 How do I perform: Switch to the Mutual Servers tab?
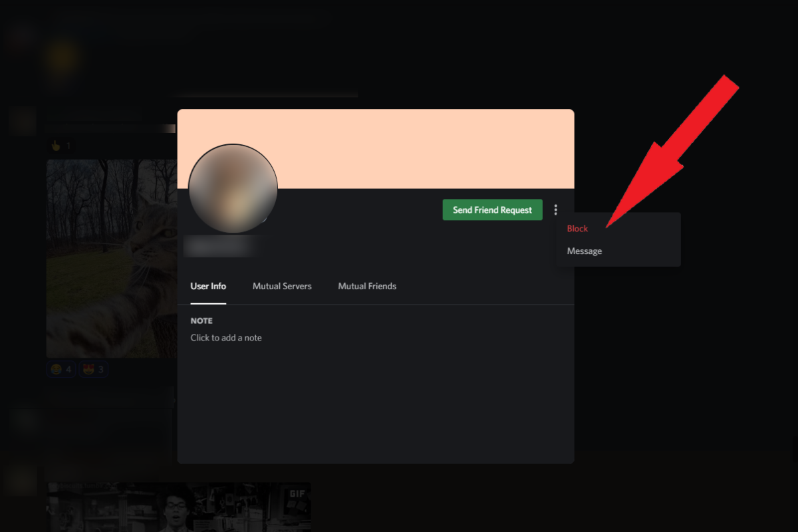tap(282, 286)
